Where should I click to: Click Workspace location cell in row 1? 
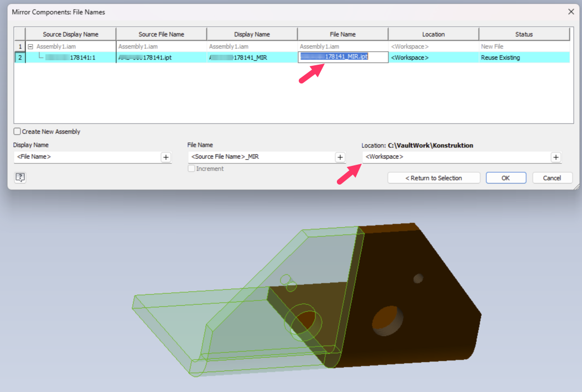point(434,47)
